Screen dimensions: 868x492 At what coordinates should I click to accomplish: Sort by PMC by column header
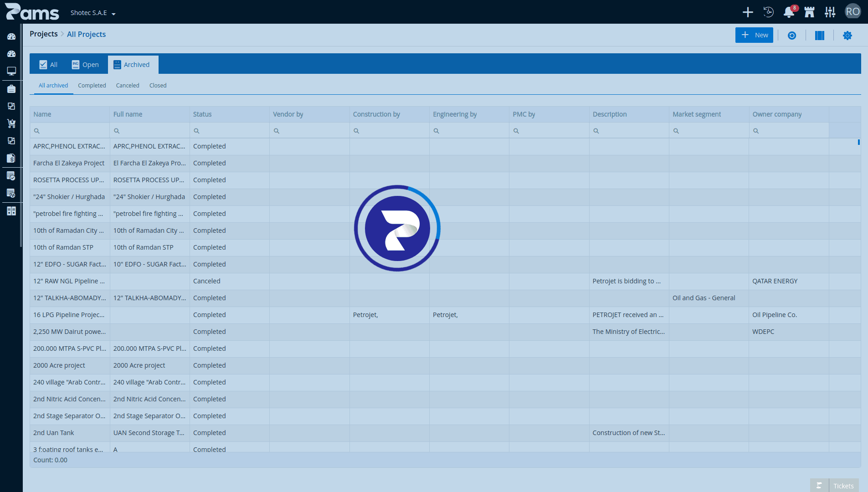549,114
